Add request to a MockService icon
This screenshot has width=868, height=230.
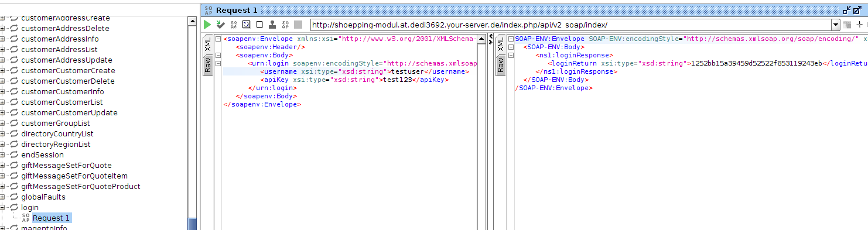234,25
